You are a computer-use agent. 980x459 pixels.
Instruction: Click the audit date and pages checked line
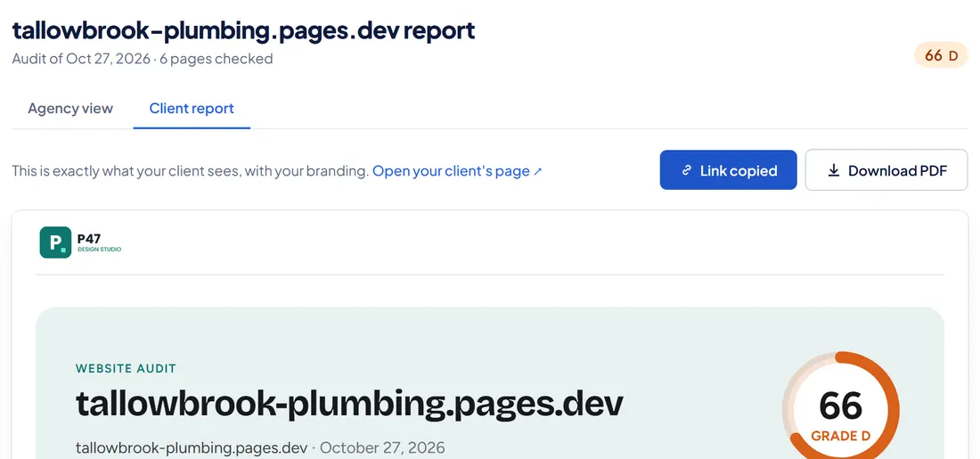143,59
